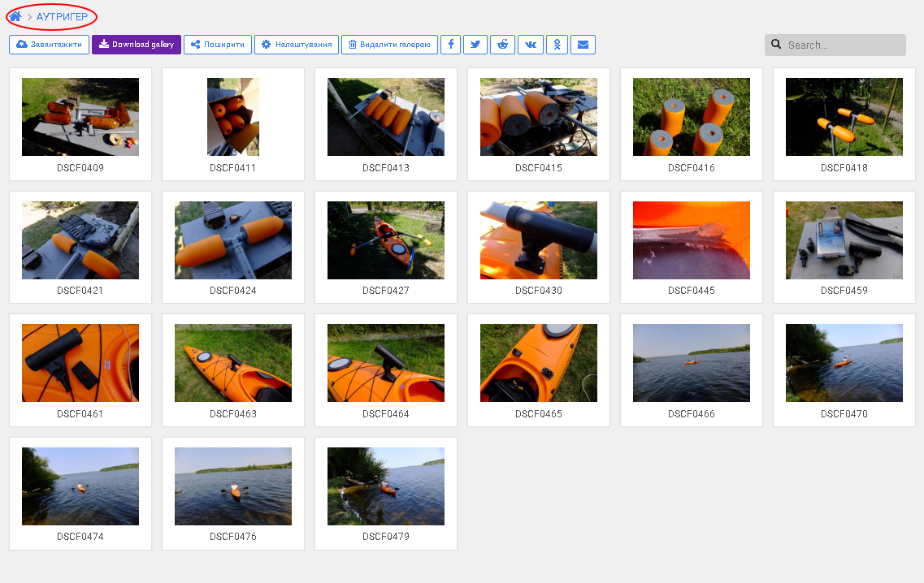
Task: Open thumbnail DSCF0418
Action: click(x=844, y=117)
